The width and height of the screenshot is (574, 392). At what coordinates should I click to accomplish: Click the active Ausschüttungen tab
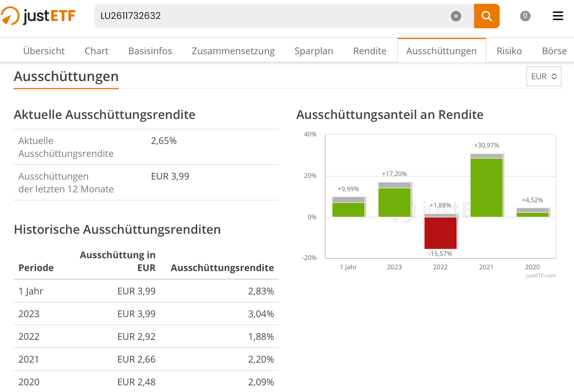(441, 51)
